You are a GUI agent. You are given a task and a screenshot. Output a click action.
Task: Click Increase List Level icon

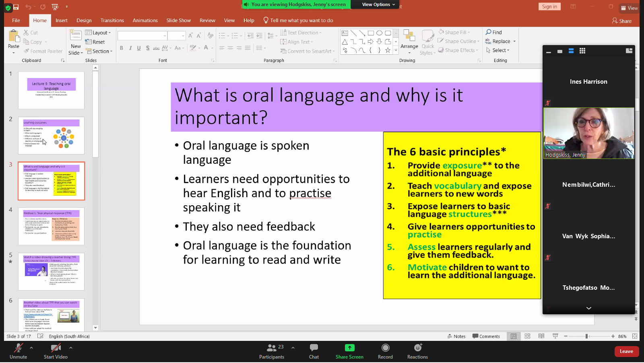coord(259,36)
